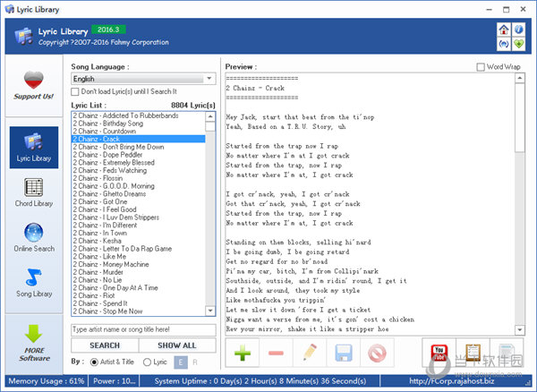Click the YouTube icon button

pyautogui.click(x=439, y=353)
